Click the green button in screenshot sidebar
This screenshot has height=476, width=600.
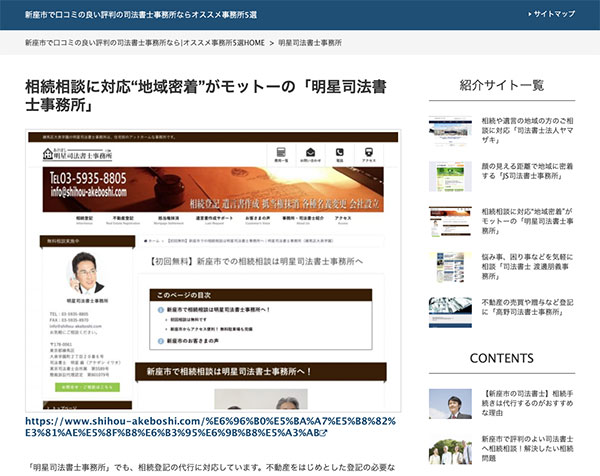pyautogui.click(x=87, y=387)
